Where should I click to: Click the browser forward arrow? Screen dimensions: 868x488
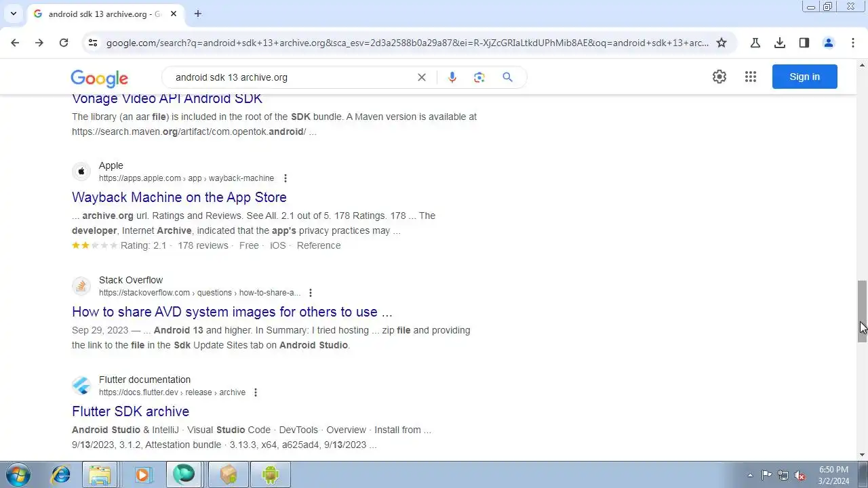(x=39, y=43)
